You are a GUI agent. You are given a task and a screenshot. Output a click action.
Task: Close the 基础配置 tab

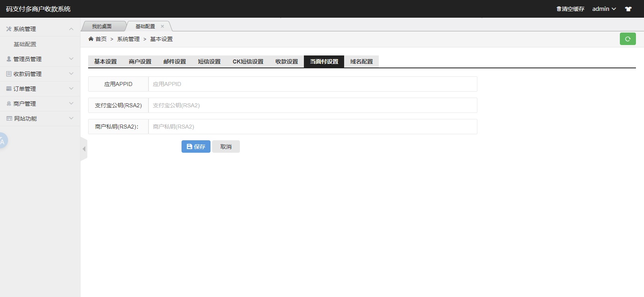pos(163,26)
